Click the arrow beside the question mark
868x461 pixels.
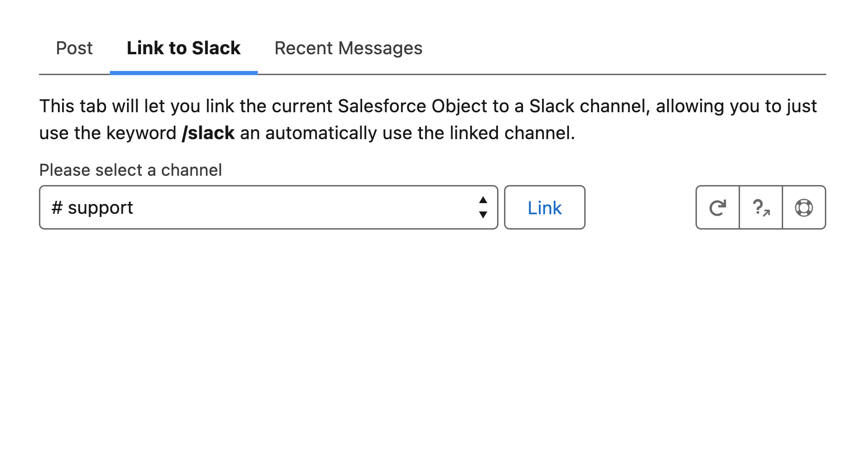766,213
